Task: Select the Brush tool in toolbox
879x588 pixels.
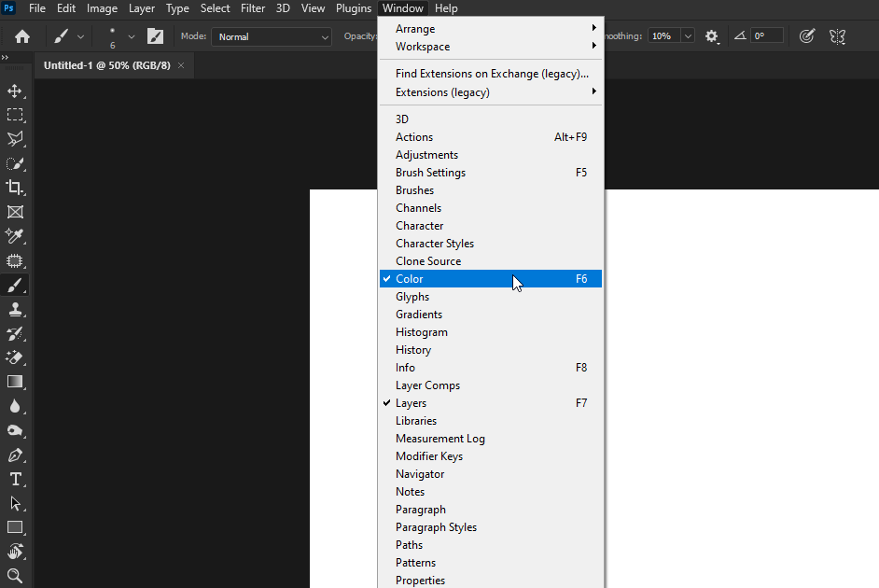Action: 15,286
